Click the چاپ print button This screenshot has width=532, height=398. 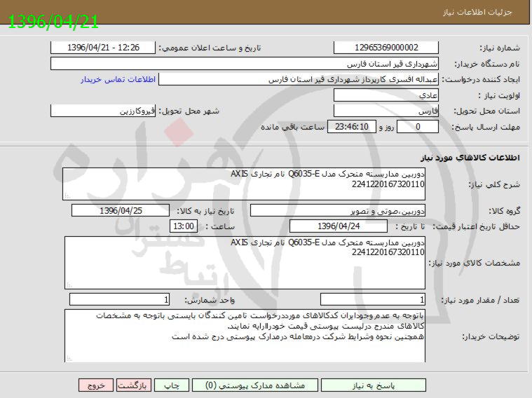point(172,385)
